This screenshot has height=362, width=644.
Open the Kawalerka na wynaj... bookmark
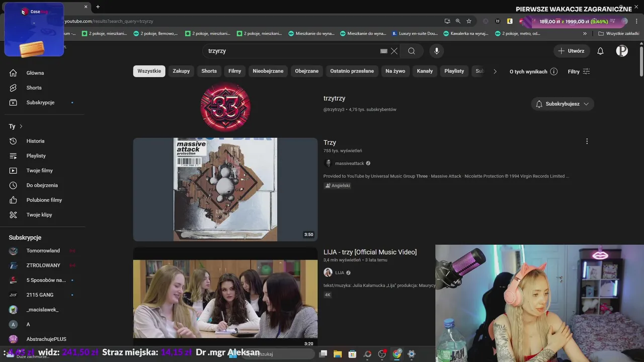tap(465, 34)
